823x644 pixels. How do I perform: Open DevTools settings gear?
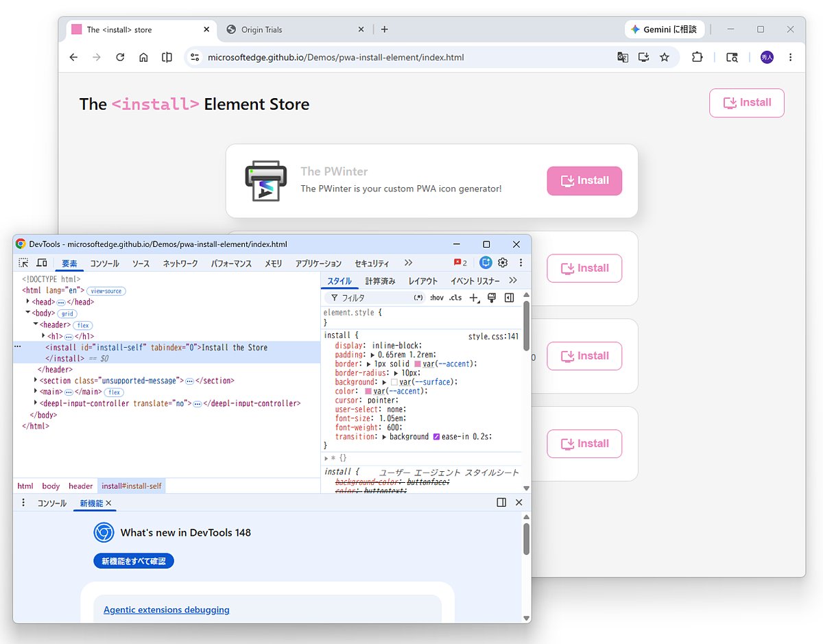coord(503,263)
